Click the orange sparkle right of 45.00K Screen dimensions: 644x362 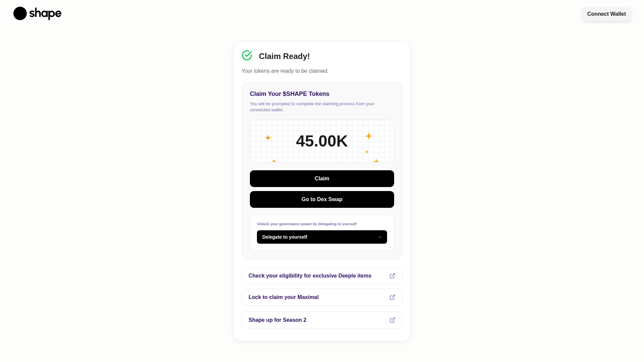[368, 136]
